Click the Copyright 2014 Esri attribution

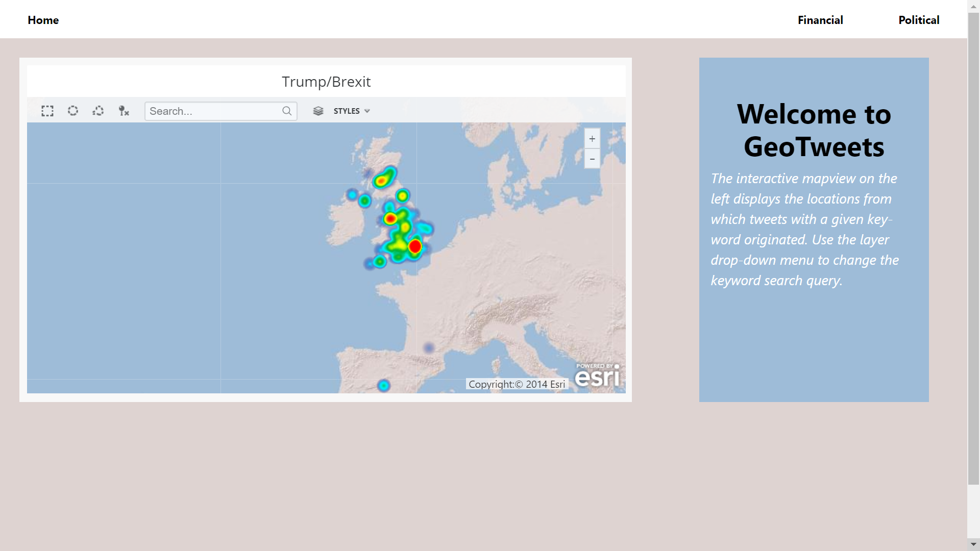point(517,384)
